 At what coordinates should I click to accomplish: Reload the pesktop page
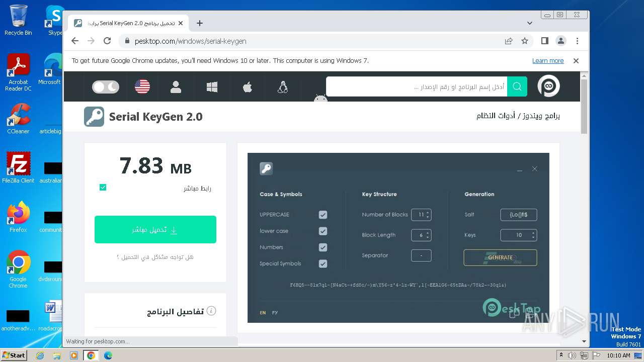[107, 41]
